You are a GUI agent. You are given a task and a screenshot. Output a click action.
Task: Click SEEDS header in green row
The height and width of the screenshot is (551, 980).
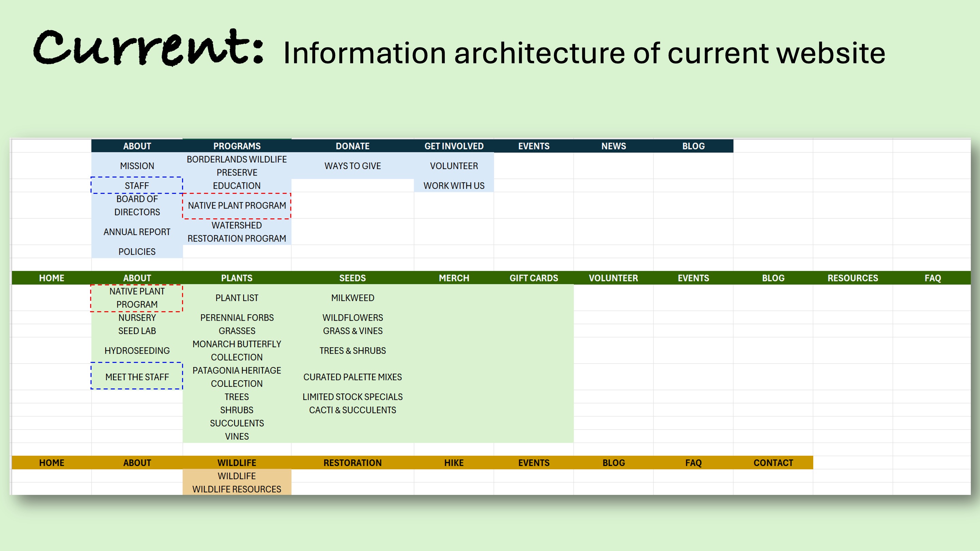(x=352, y=278)
